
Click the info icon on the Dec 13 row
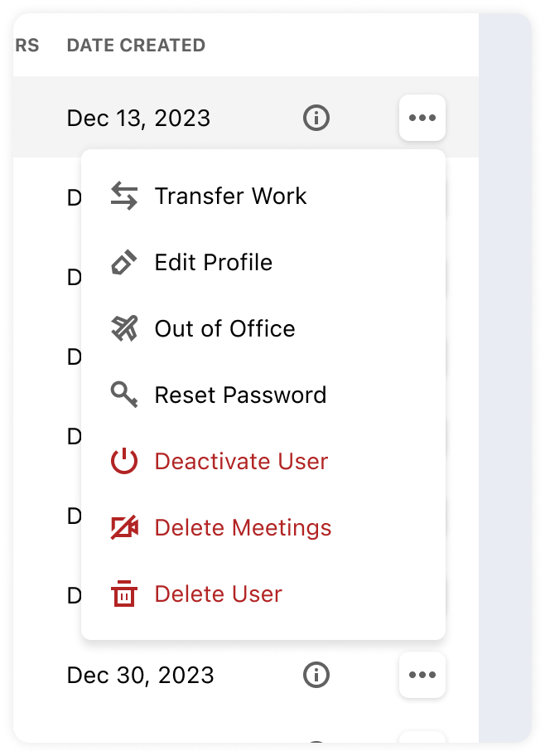[x=316, y=118]
